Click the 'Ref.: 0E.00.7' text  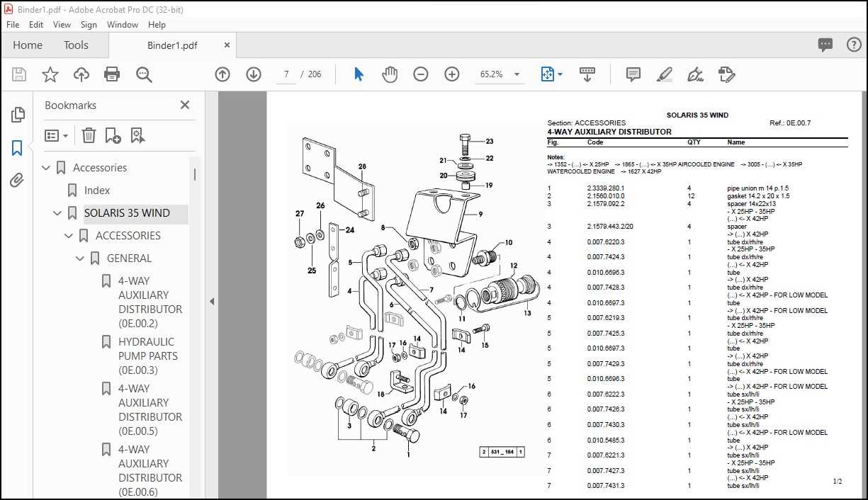[x=790, y=123]
